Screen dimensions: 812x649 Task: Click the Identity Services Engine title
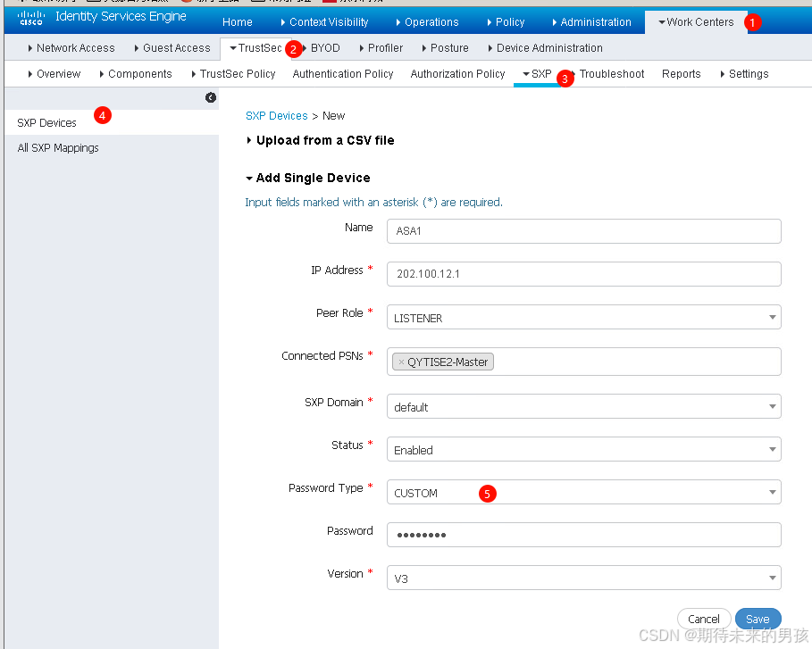click(x=121, y=17)
